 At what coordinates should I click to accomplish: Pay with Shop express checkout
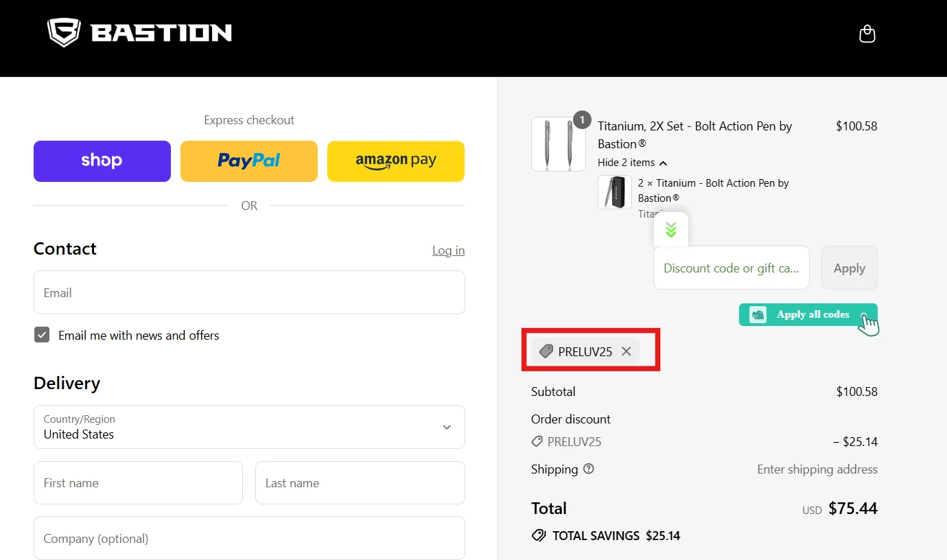pos(102,161)
